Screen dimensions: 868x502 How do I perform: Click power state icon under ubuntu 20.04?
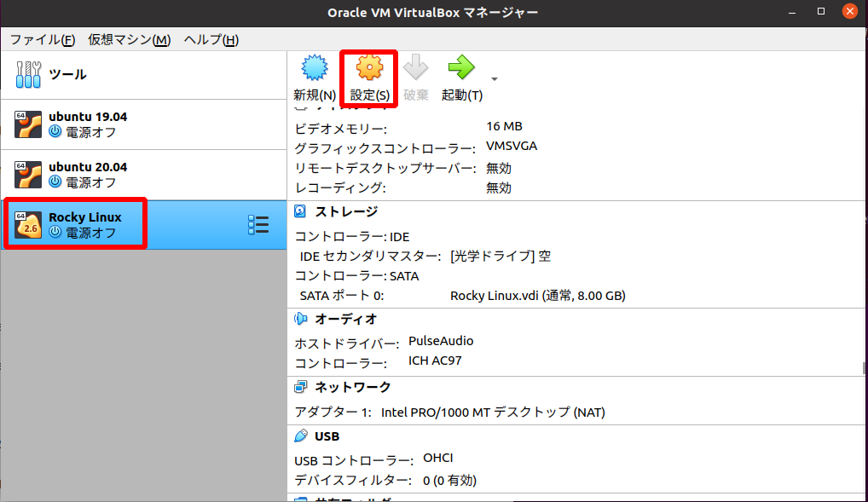[55, 182]
